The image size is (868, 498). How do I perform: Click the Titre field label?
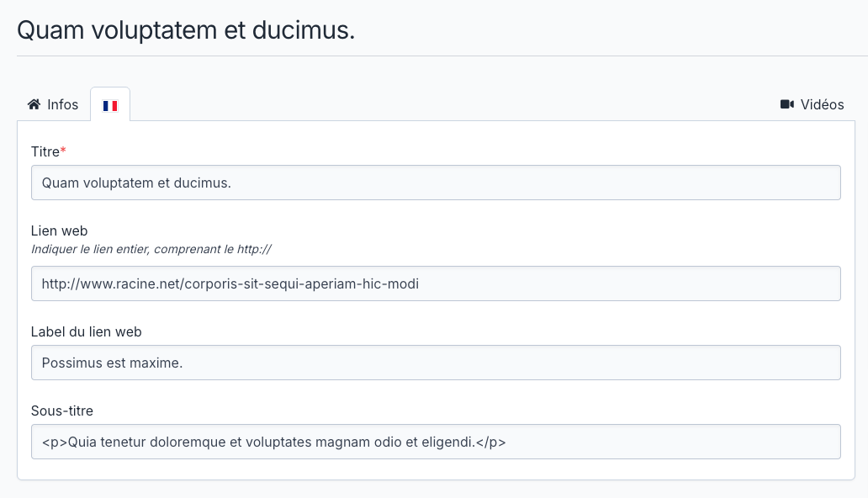[x=45, y=152]
